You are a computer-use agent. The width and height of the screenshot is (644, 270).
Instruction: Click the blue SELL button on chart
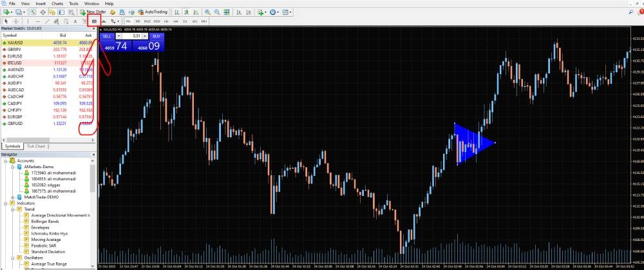[107, 36]
